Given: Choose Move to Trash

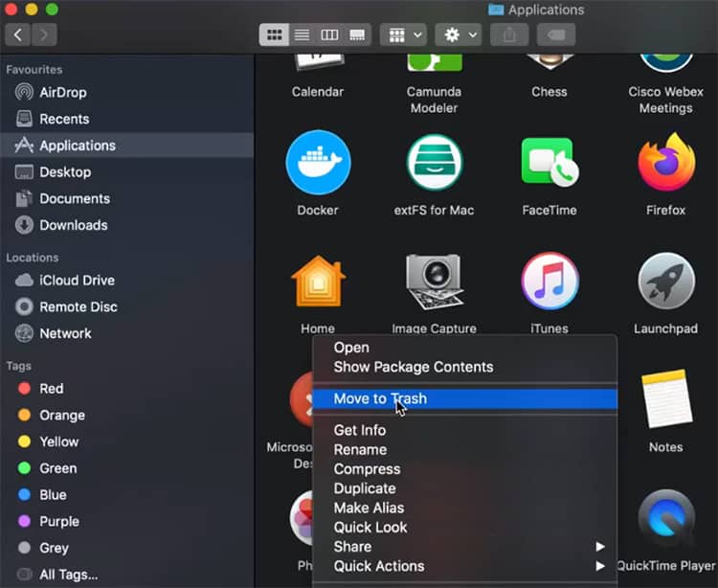Looking at the screenshot, I should tap(464, 399).
